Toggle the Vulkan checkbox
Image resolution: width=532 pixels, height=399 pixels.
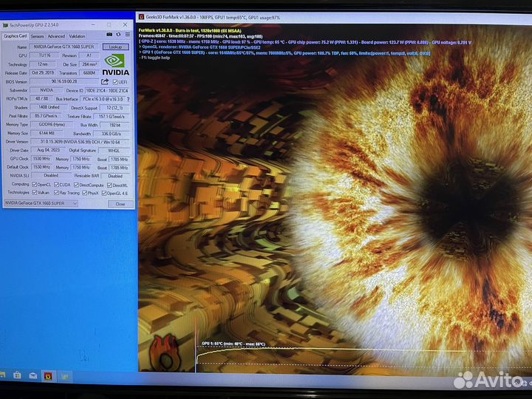34,193
